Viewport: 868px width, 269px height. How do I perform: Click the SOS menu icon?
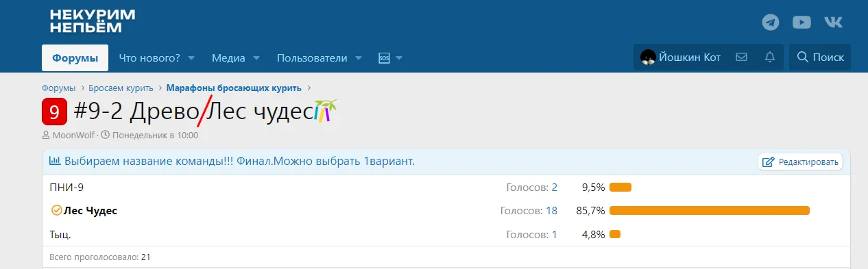point(384,58)
